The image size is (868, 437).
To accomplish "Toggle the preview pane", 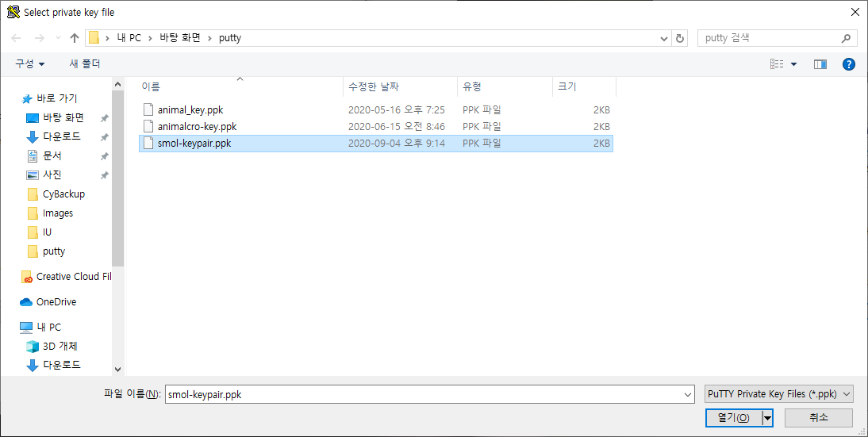I will pos(820,64).
